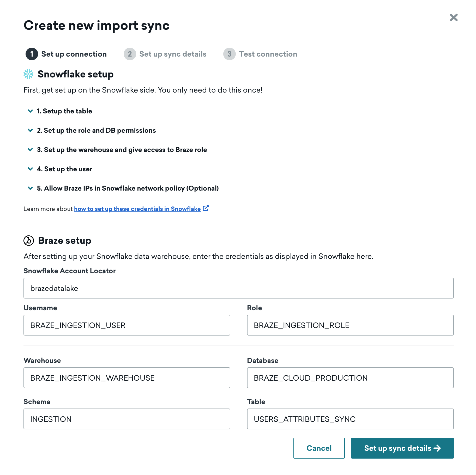Expand the warehouse and Braze role access section
This screenshot has width=476, height=475.
click(30, 150)
